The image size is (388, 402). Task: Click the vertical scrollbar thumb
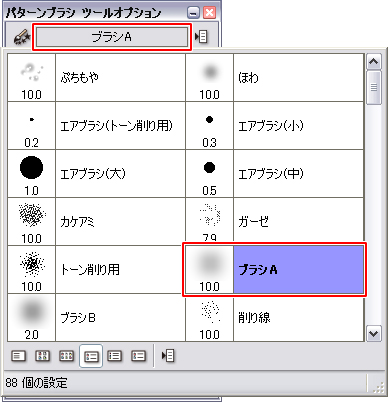374,87
